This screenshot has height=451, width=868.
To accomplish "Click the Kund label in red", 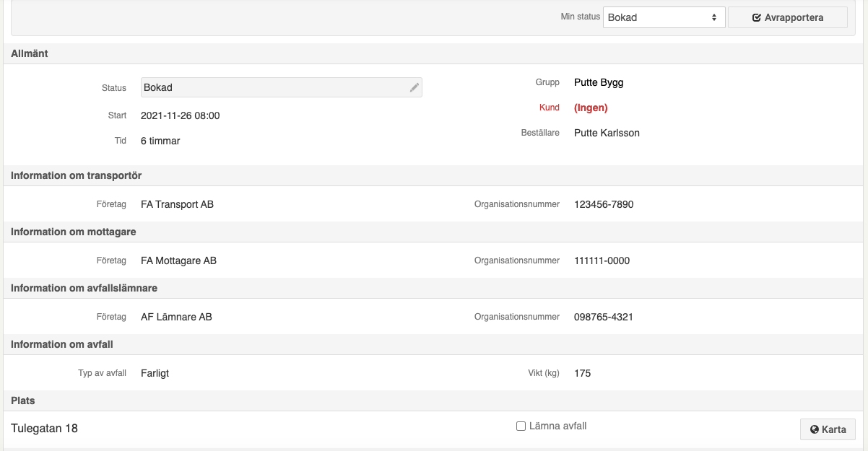I will pos(550,108).
